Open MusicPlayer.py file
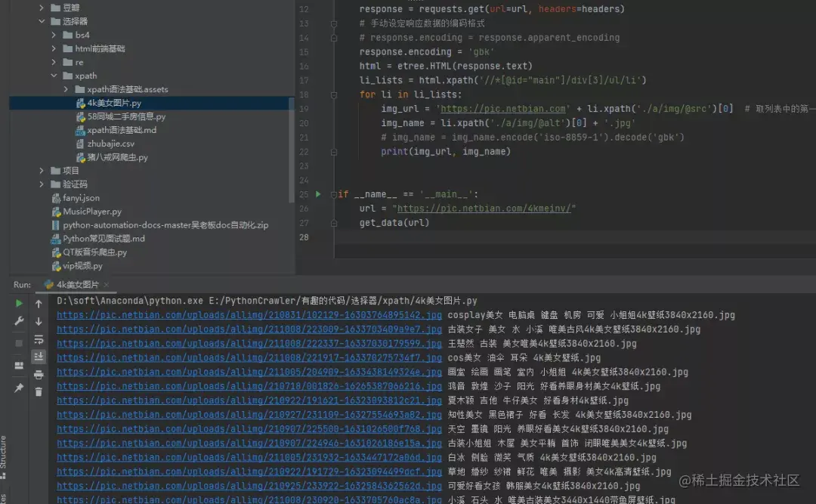816x504 pixels. 91,212
